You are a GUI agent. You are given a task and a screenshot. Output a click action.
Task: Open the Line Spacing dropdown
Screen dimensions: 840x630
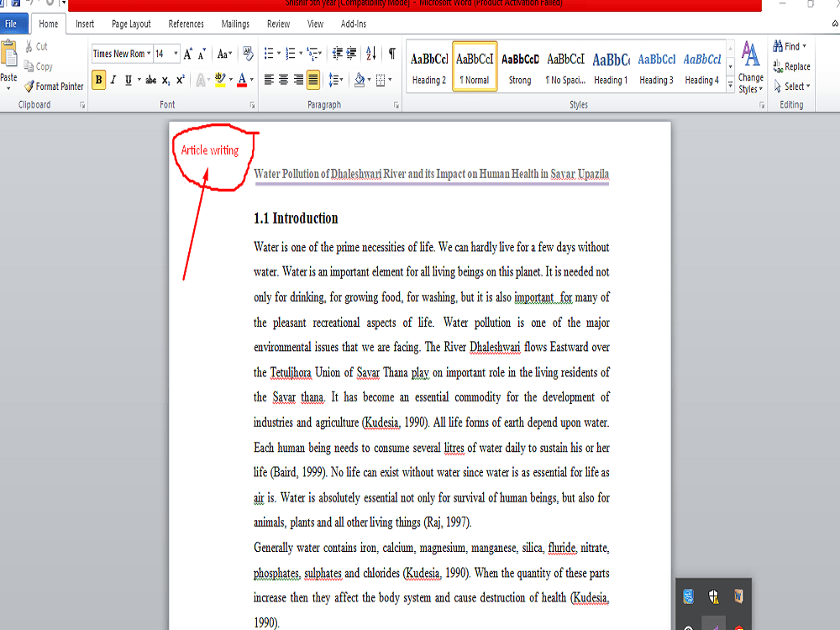pos(336,80)
